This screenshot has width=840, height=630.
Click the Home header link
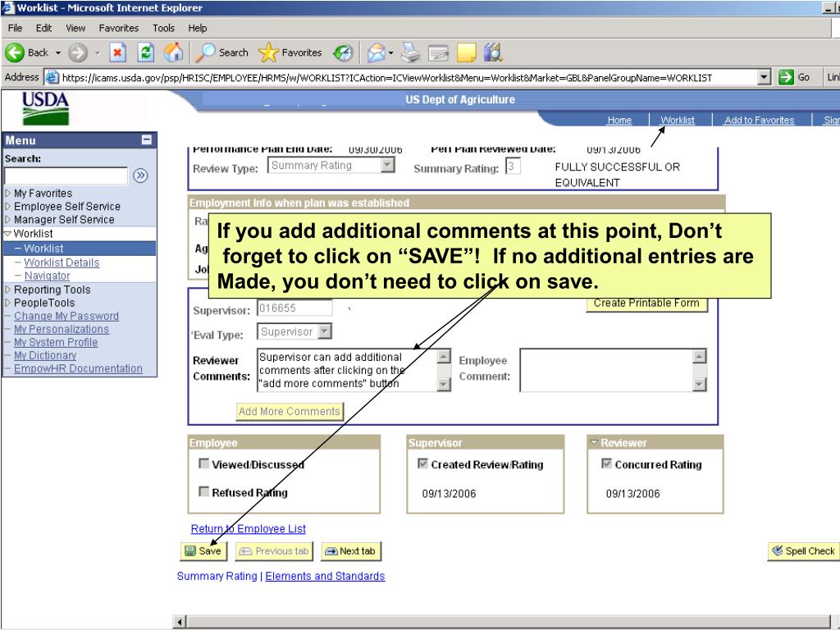pyautogui.click(x=619, y=120)
